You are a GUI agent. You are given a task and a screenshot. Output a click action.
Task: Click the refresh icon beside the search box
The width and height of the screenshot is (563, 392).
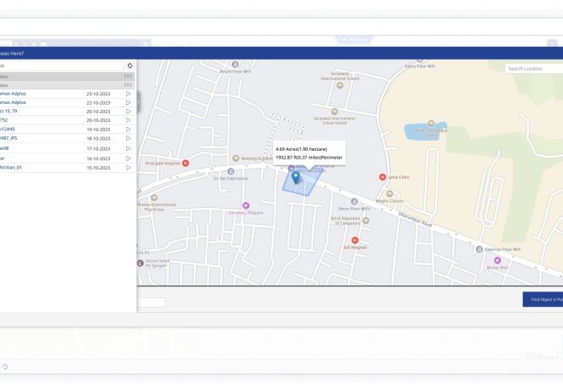click(x=130, y=66)
